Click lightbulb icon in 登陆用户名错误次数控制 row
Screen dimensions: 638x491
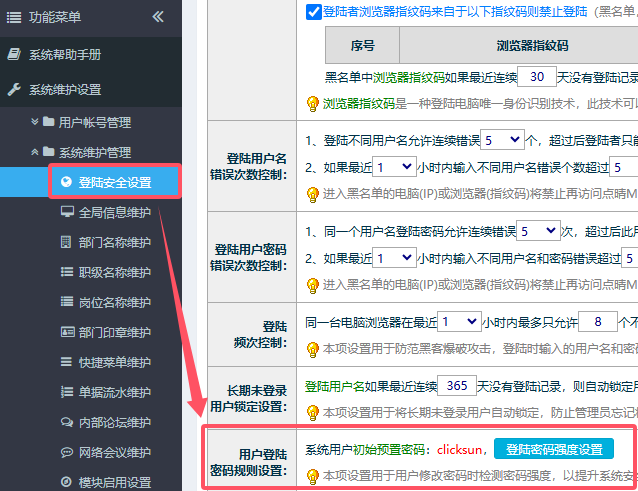click(x=312, y=195)
